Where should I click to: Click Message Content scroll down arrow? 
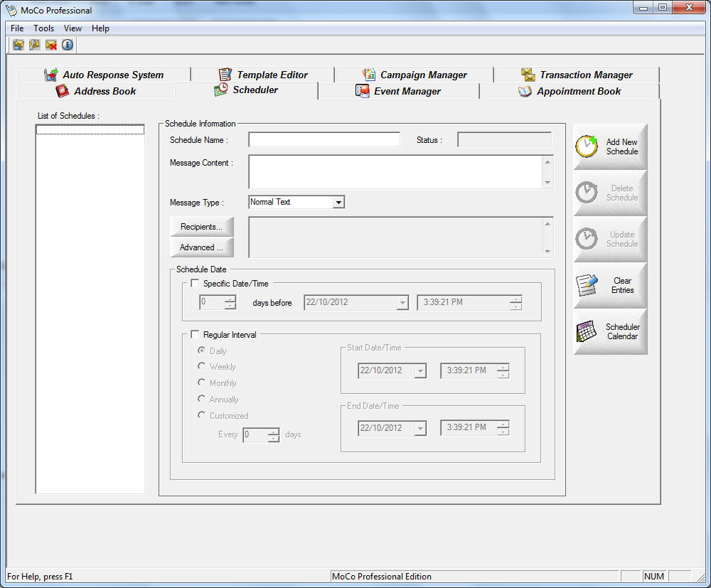tap(547, 182)
